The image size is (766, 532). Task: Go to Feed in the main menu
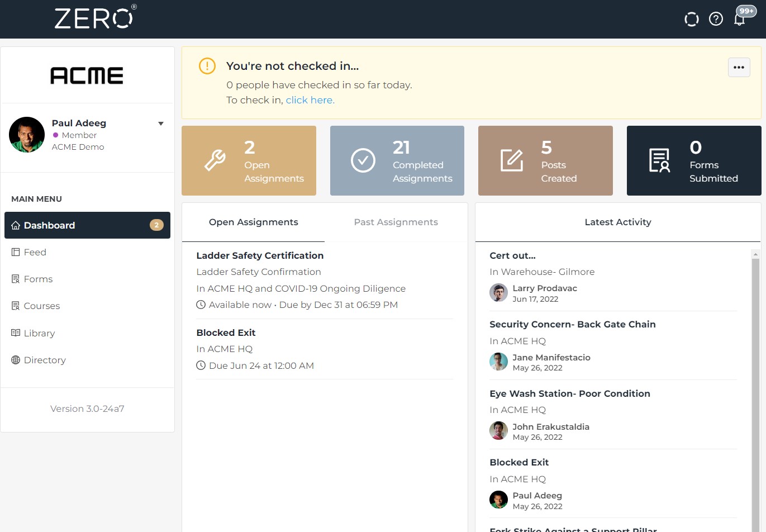pyautogui.click(x=35, y=253)
